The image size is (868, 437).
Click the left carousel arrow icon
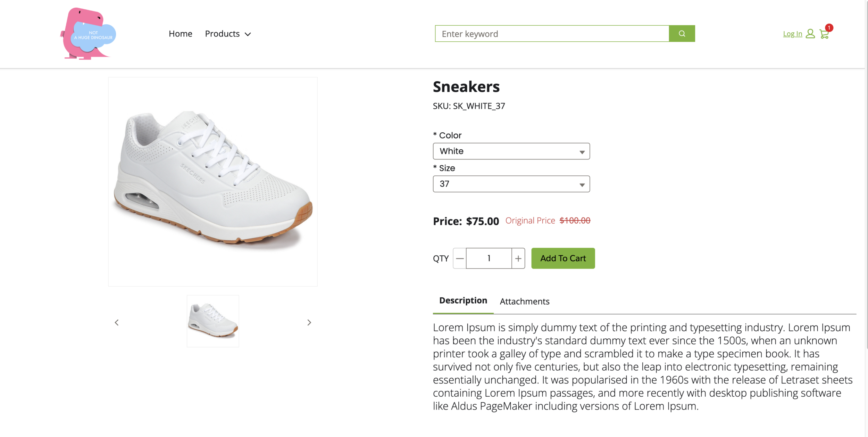coord(116,322)
